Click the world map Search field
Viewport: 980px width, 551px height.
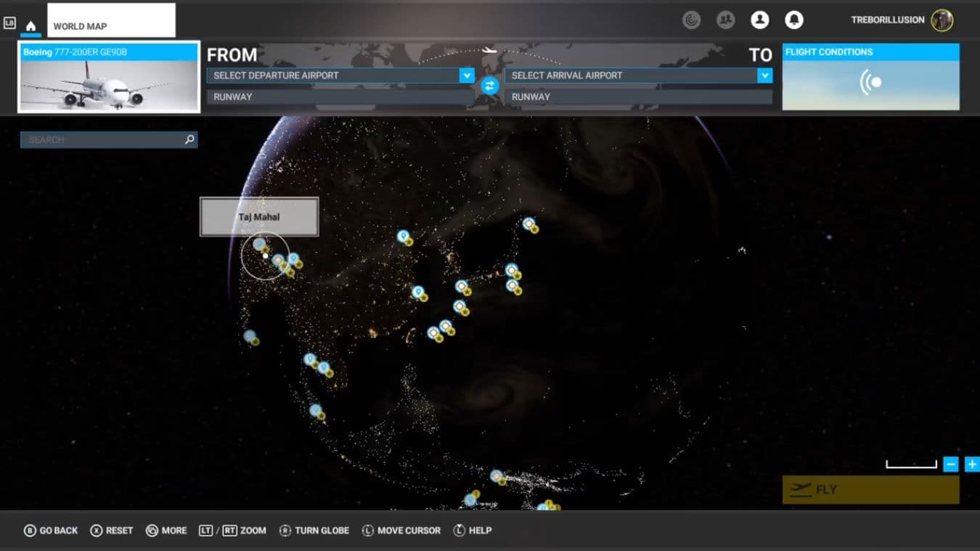pos(108,139)
